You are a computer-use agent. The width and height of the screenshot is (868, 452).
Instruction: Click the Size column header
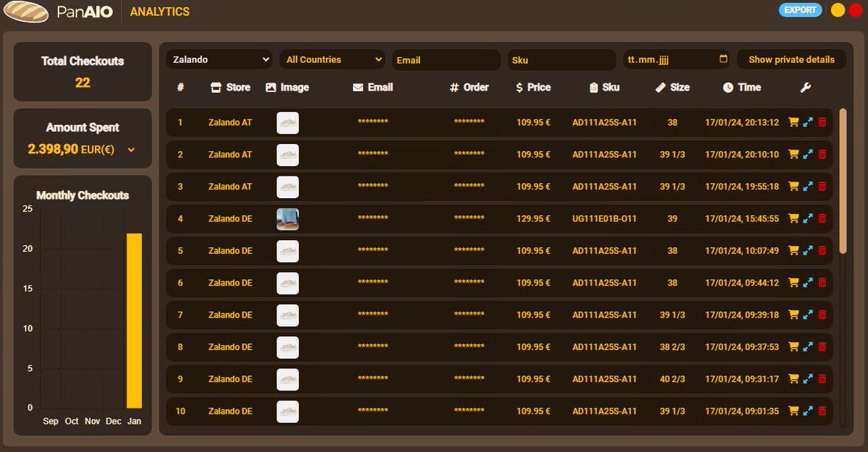point(672,88)
